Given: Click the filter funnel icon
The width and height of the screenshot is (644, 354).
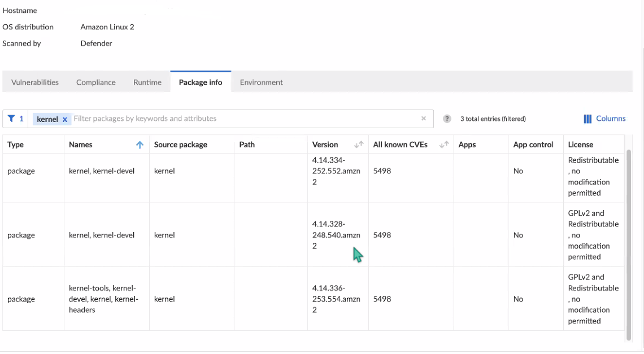Looking at the screenshot, I should [11, 119].
